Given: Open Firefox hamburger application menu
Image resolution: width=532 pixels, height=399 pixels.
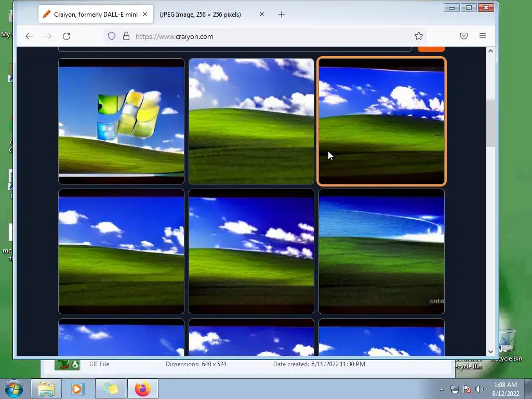Looking at the screenshot, I should point(483,36).
